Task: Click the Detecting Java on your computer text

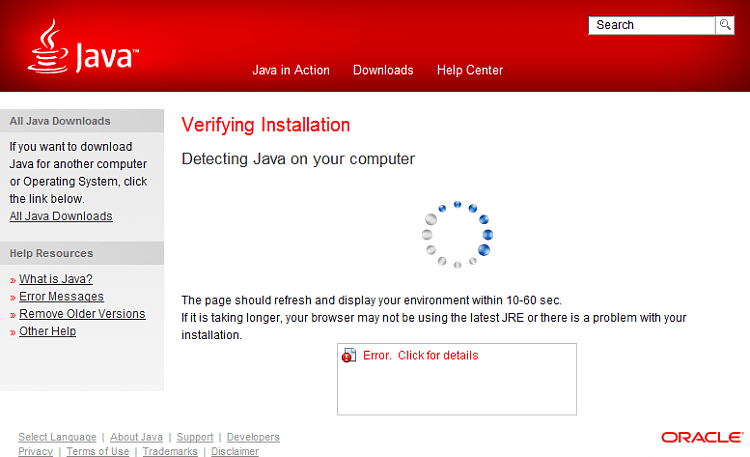Action: 298,159
